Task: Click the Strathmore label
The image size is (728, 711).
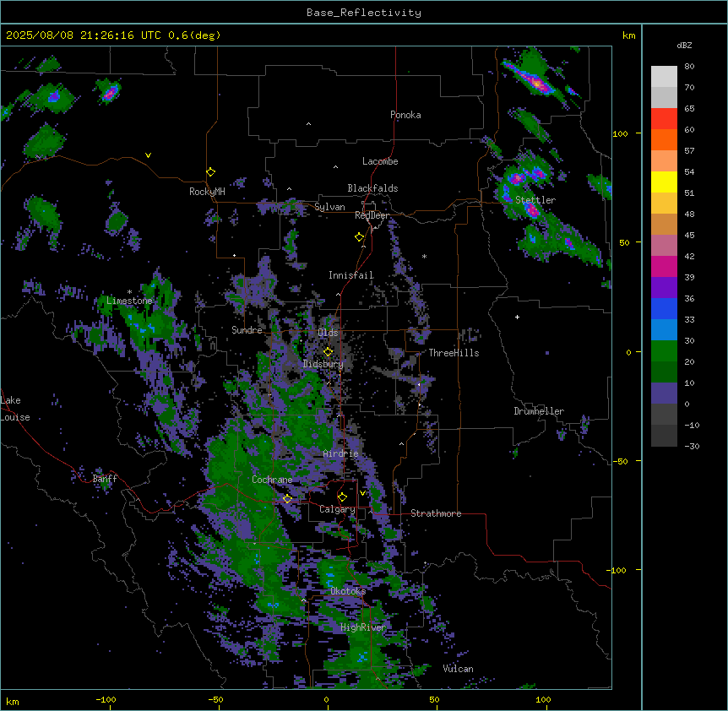Action: [x=436, y=513]
